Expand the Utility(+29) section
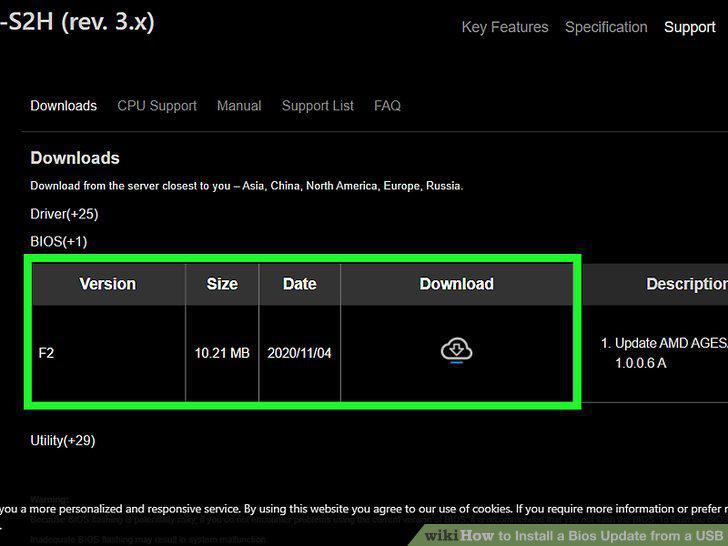This screenshot has height=546, width=728. pos(63,440)
